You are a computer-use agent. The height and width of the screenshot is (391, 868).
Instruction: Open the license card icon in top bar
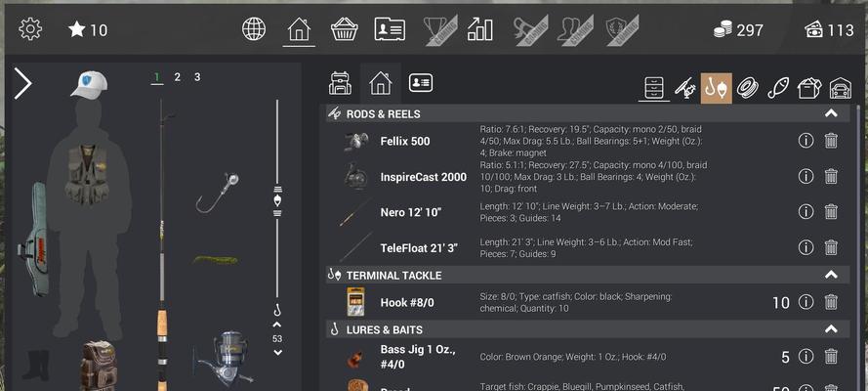pyautogui.click(x=390, y=29)
